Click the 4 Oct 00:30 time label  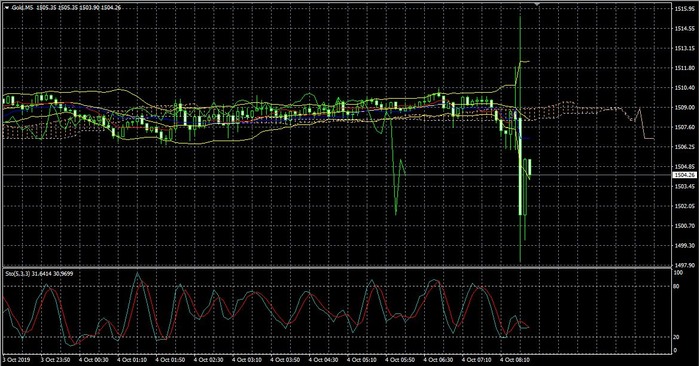(x=94, y=360)
